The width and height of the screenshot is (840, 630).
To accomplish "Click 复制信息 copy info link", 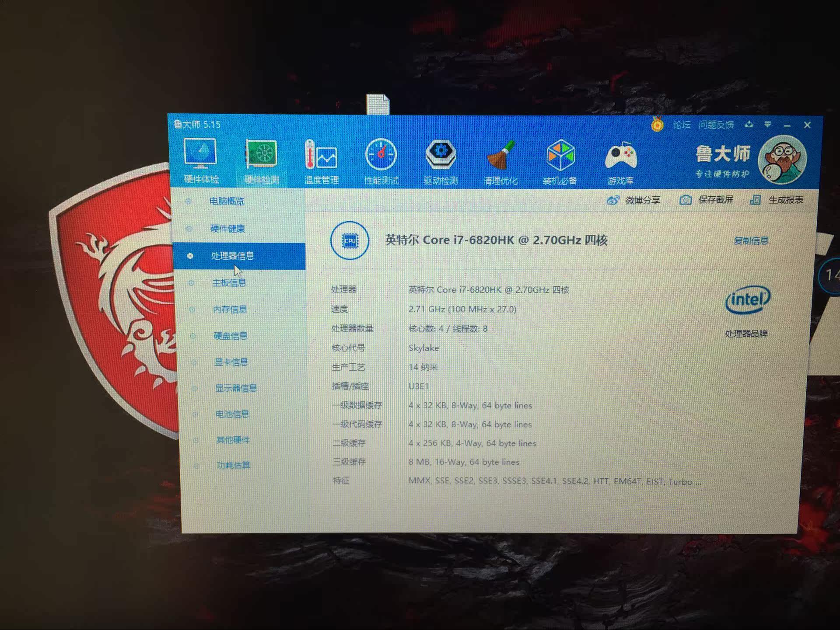I will tap(751, 240).
